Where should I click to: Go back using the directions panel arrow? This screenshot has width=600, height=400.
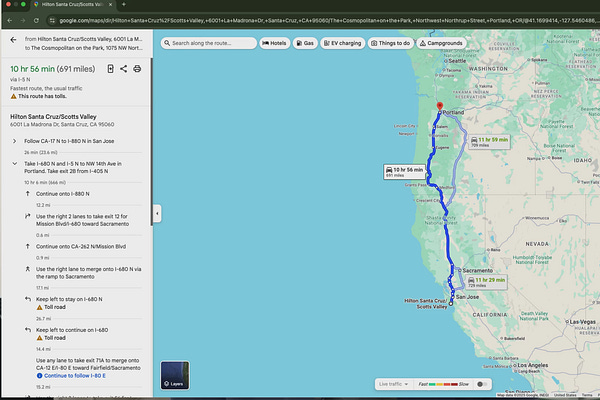13,40
